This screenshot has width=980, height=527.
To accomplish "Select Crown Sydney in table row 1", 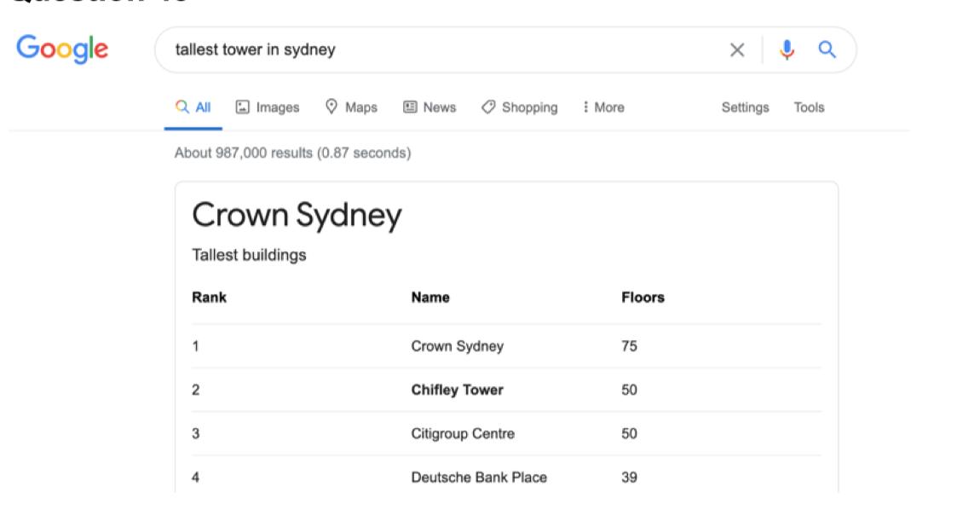I will tap(458, 346).
